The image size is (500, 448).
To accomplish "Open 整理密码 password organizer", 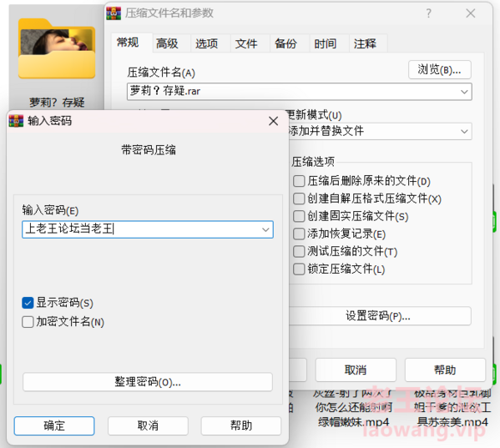I will click(148, 382).
